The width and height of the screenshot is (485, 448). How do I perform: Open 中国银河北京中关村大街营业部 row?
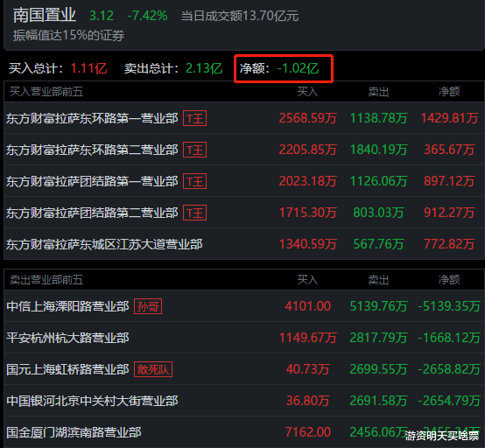pyautogui.click(x=244, y=401)
